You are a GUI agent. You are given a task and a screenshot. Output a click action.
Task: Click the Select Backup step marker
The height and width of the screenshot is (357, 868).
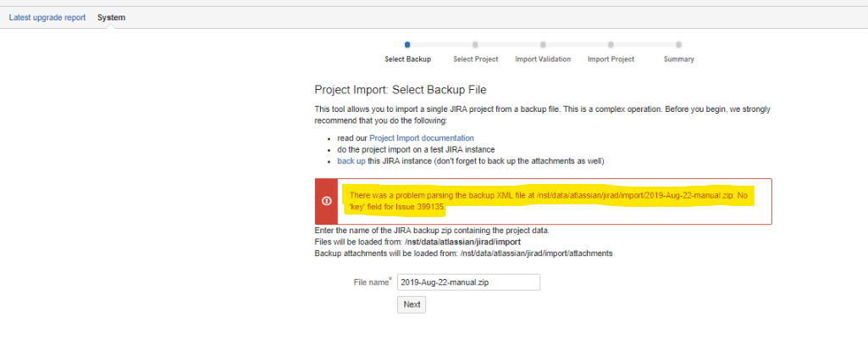[407, 45]
